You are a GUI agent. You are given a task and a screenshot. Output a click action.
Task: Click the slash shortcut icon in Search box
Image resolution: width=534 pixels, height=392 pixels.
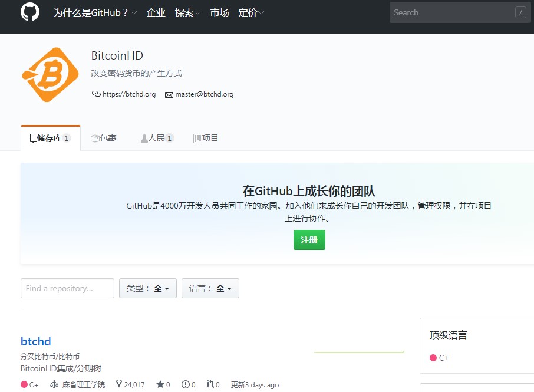(520, 12)
